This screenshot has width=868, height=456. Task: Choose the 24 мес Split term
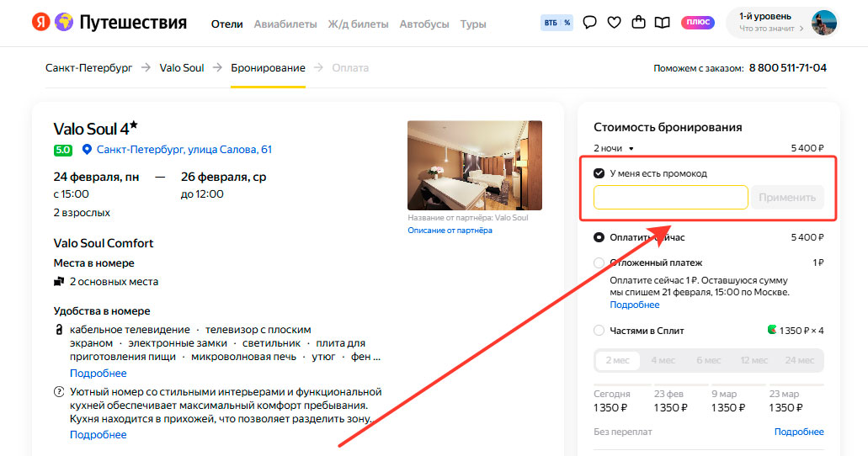pyautogui.click(x=799, y=360)
